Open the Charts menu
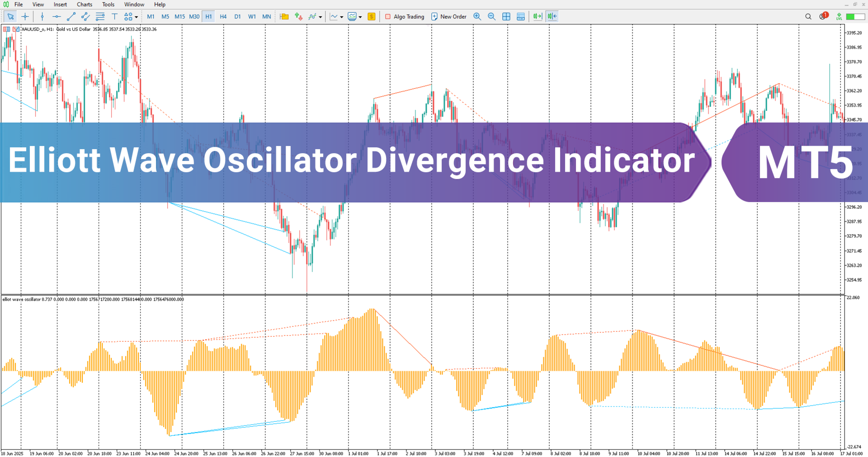 85,5
